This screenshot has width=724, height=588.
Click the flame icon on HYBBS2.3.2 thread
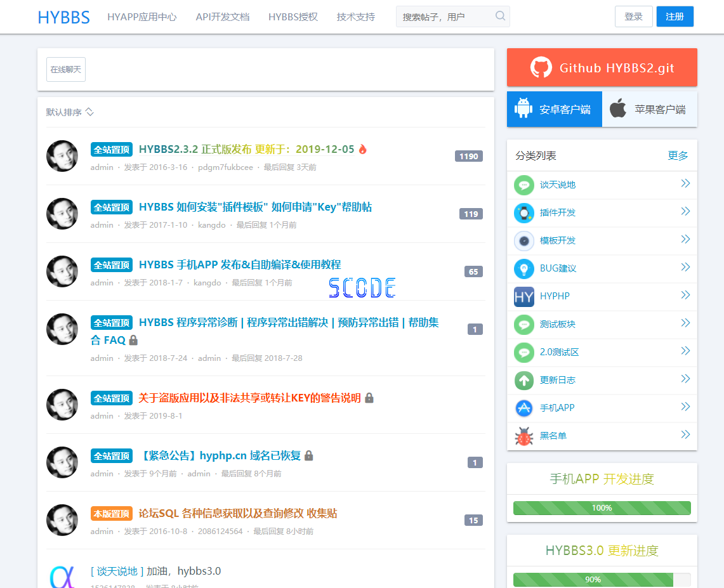tap(363, 149)
